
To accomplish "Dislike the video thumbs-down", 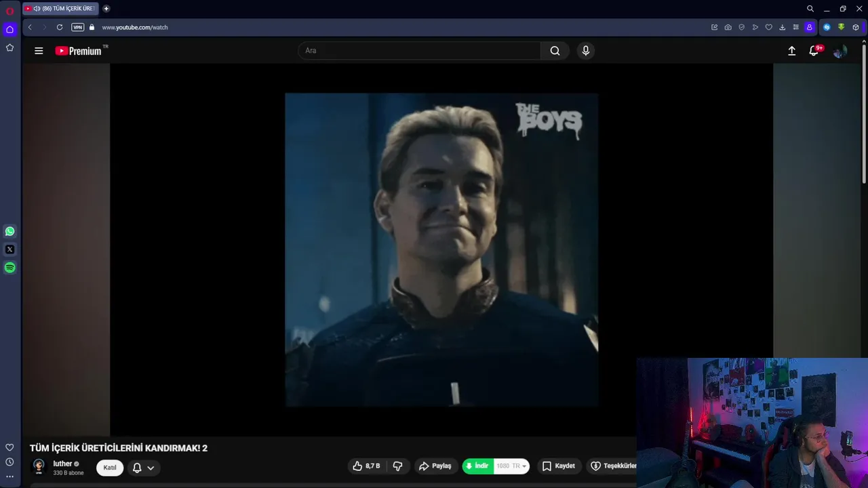I will (x=398, y=466).
